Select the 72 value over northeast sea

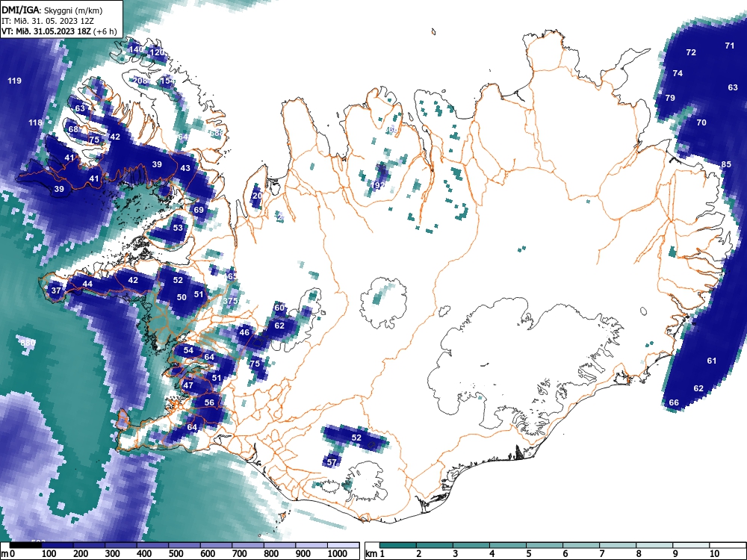[x=691, y=52]
